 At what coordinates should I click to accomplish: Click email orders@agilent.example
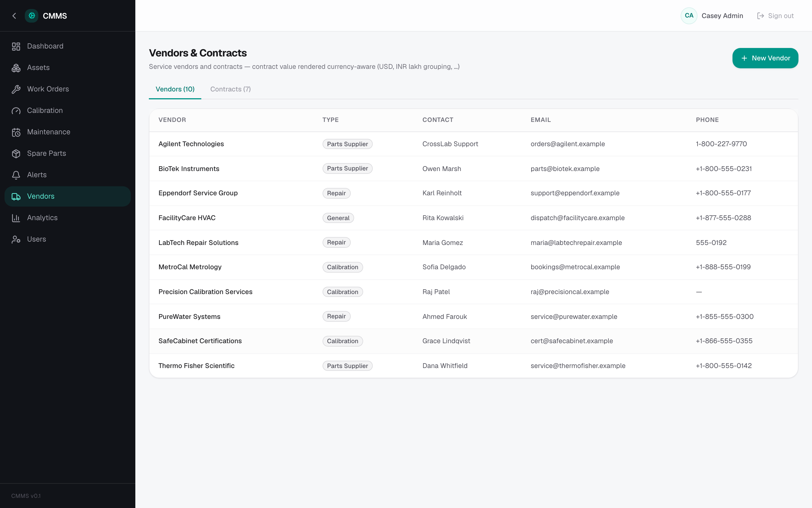tap(568, 144)
